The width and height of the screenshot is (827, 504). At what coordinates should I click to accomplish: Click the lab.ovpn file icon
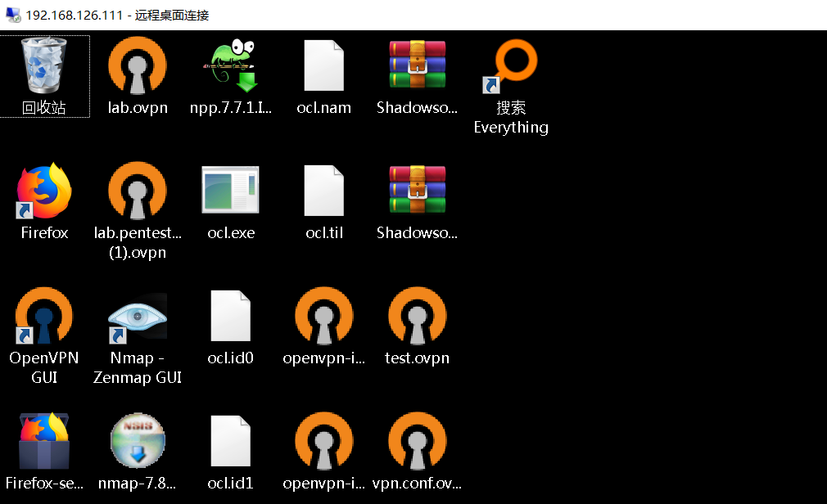click(x=138, y=66)
